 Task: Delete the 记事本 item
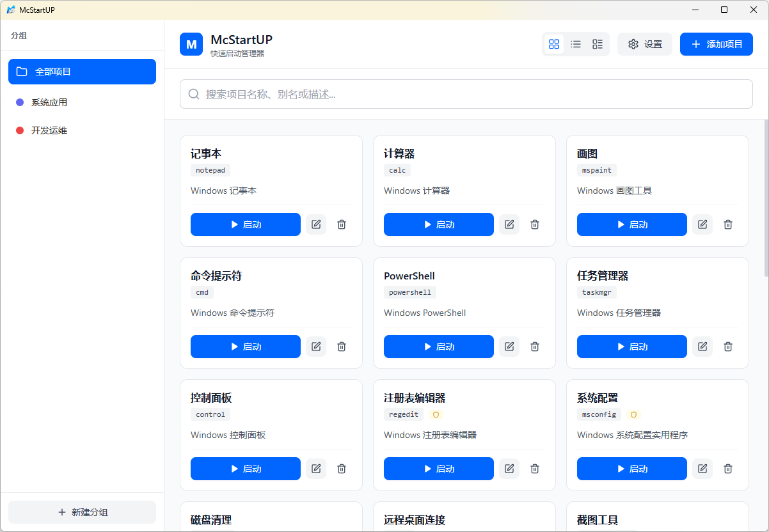[342, 224]
